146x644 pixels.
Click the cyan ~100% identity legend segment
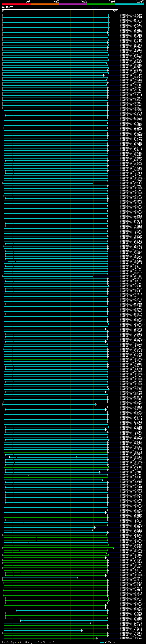point(130,4)
